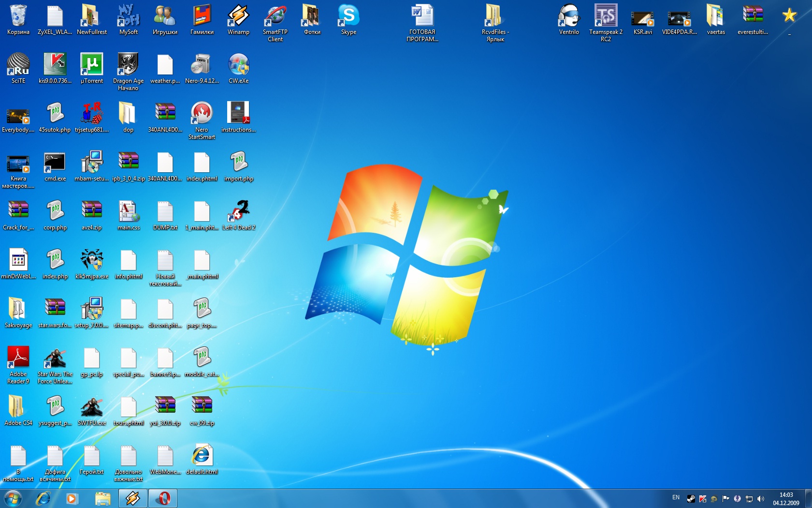The height and width of the screenshot is (508, 812).
Task: Select the trjsetup681 installer icon
Action: tap(92, 118)
